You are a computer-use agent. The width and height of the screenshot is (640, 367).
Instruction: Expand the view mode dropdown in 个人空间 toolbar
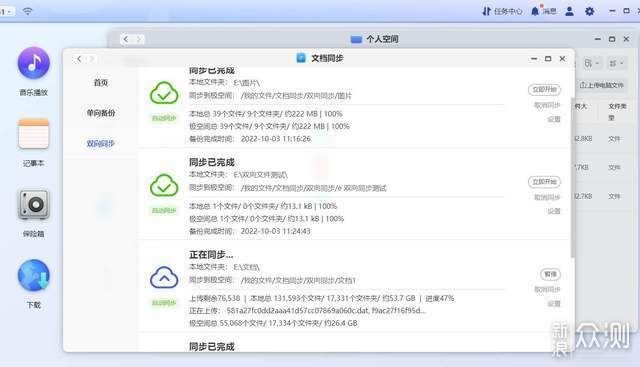616,63
